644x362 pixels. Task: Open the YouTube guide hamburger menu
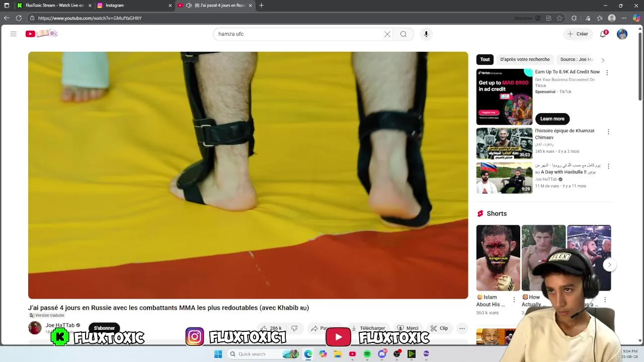click(x=14, y=34)
